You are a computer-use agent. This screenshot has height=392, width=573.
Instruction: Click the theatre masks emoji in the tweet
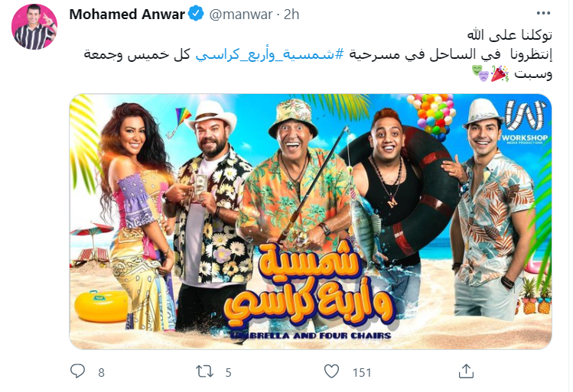[480, 73]
